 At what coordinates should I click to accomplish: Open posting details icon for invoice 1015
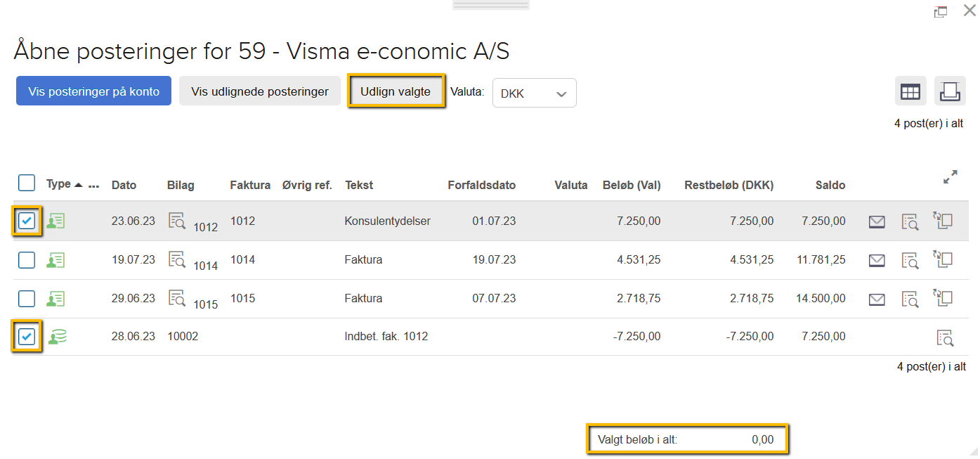point(910,299)
